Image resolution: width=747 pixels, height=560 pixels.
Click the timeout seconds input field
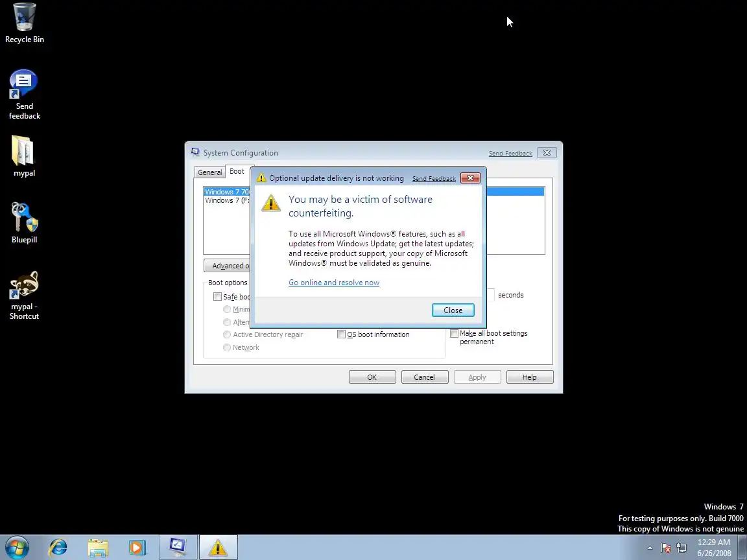(491, 295)
